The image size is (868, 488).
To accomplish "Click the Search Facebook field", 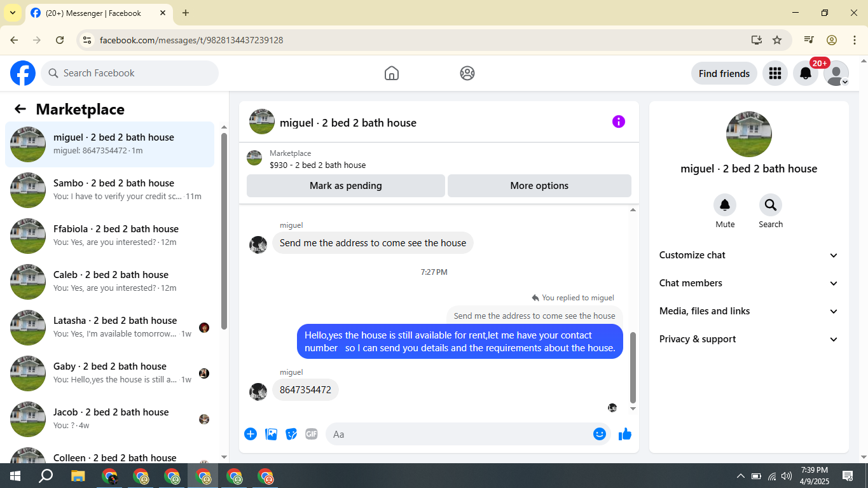I will tap(130, 73).
